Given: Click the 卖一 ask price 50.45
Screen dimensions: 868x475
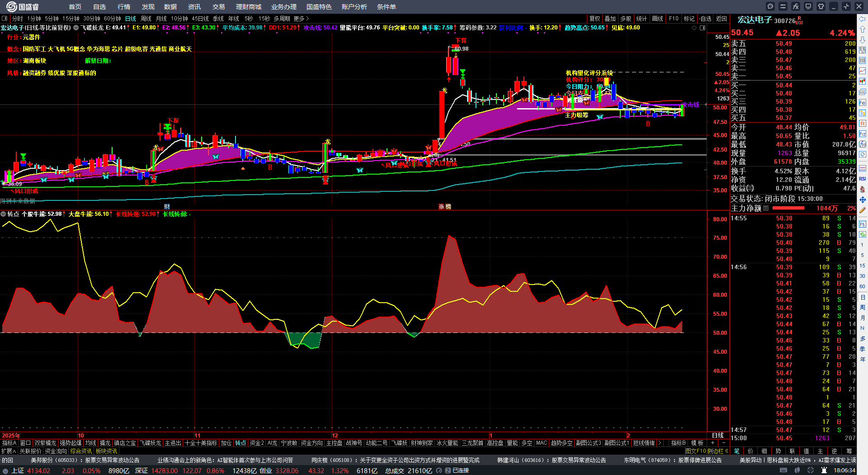Looking at the screenshot, I should (784, 76).
